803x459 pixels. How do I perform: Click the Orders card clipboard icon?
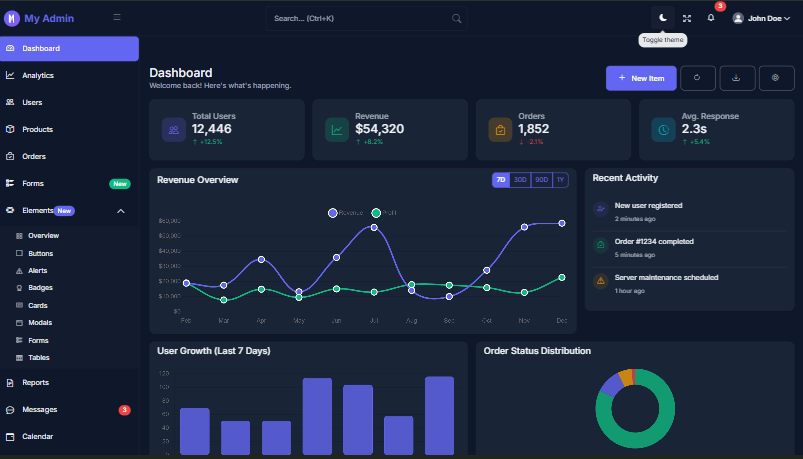coord(500,129)
